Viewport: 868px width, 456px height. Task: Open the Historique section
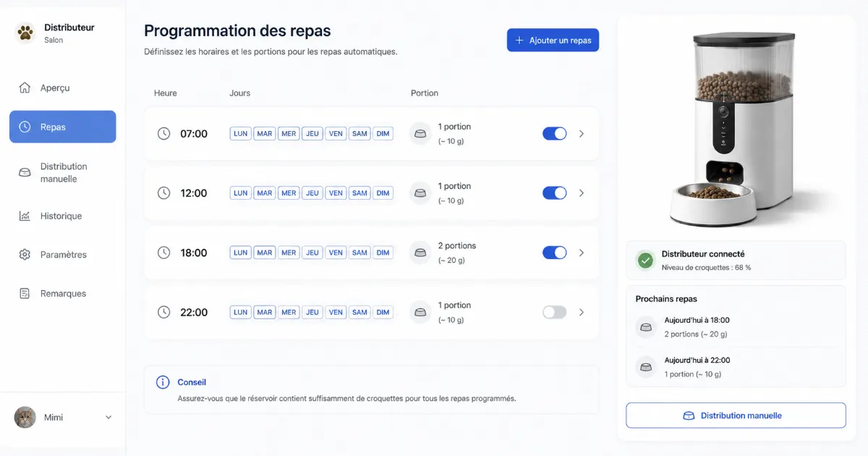[62, 216]
